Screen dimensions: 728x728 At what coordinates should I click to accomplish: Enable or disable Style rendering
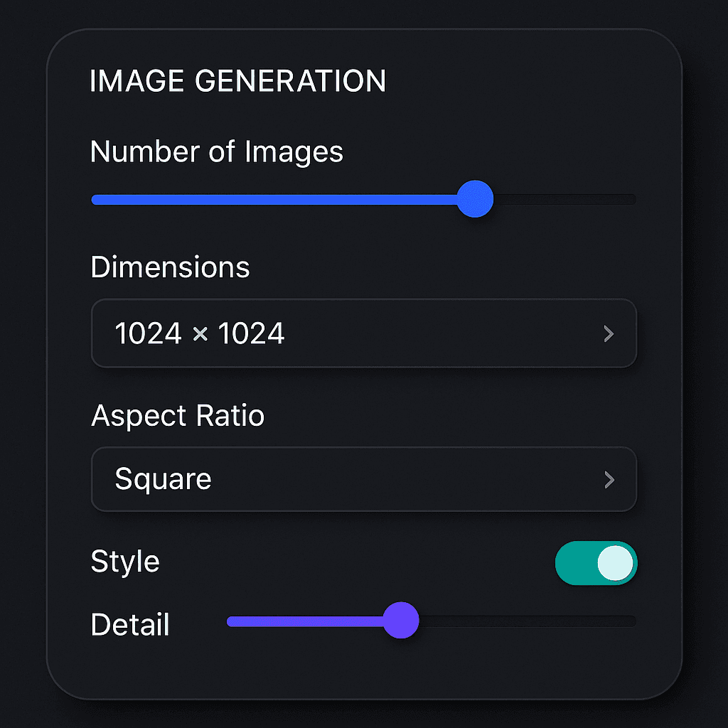pos(596,562)
